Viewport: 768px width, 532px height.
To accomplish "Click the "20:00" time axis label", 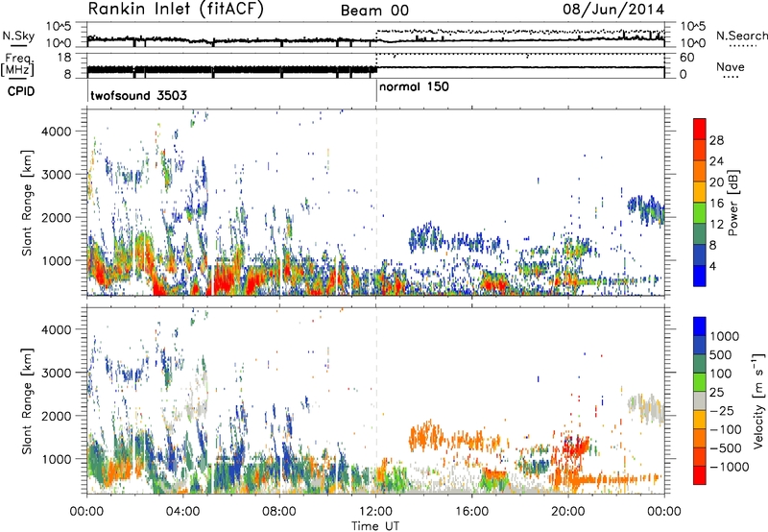I will (567, 512).
